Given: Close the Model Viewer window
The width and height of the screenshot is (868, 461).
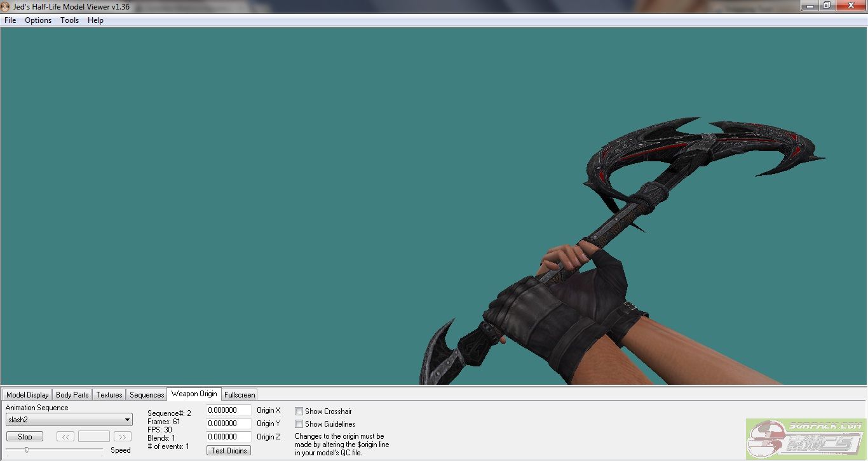Looking at the screenshot, I should [x=851, y=5].
